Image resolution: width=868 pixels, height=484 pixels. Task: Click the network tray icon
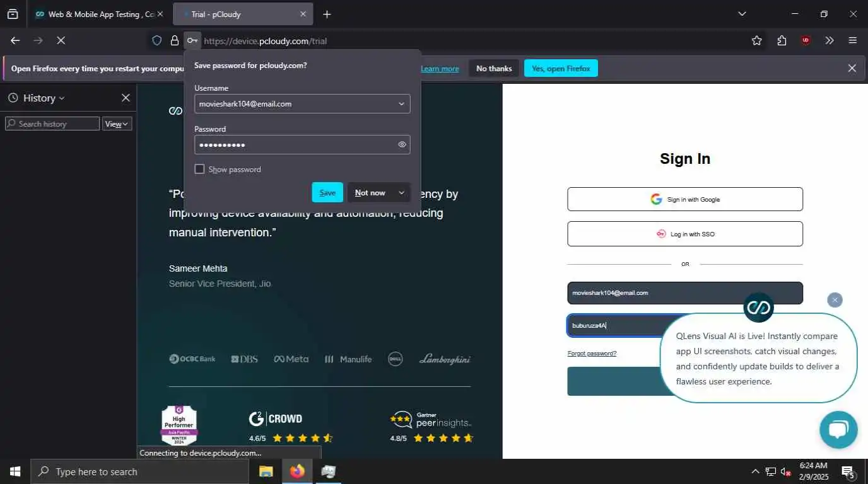[x=771, y=471]
